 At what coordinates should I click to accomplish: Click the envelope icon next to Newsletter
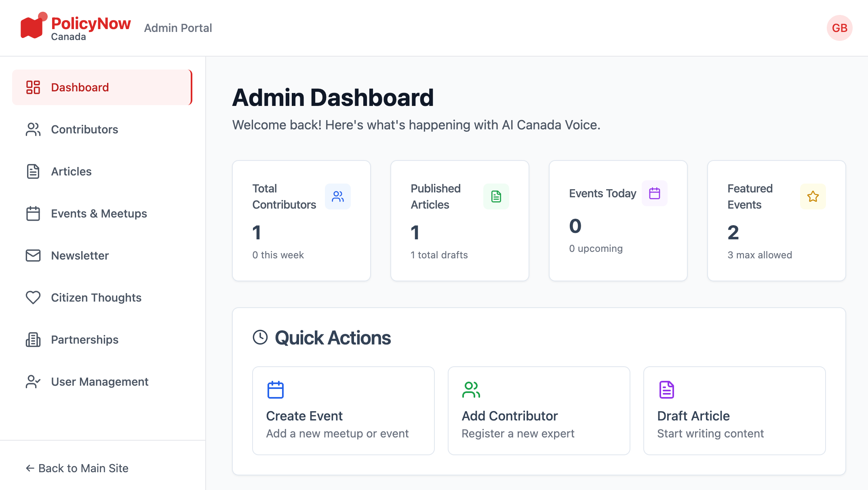(x=33, y=256)
